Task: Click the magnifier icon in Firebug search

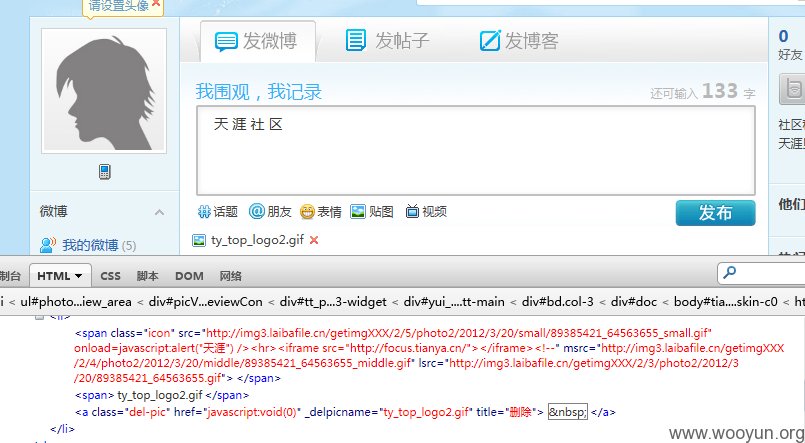Action: (729, 273)
